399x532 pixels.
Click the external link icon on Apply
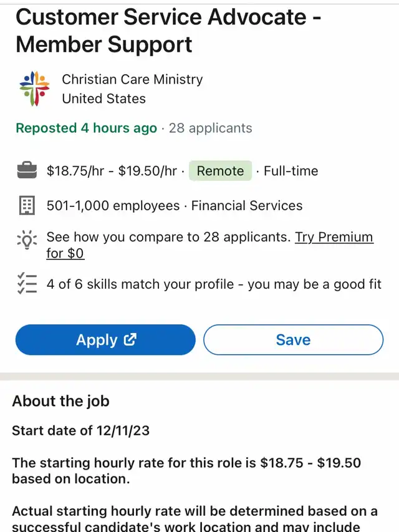coord(130,340)
